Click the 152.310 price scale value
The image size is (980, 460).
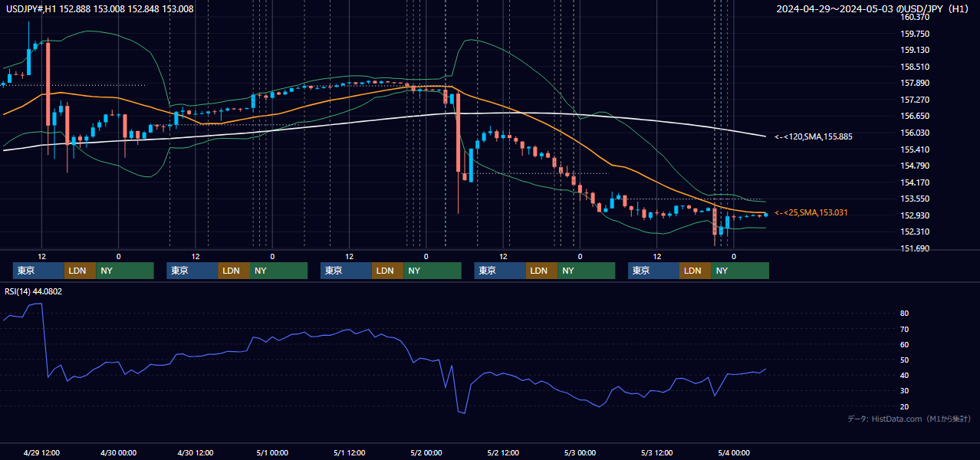click(915, 232)
